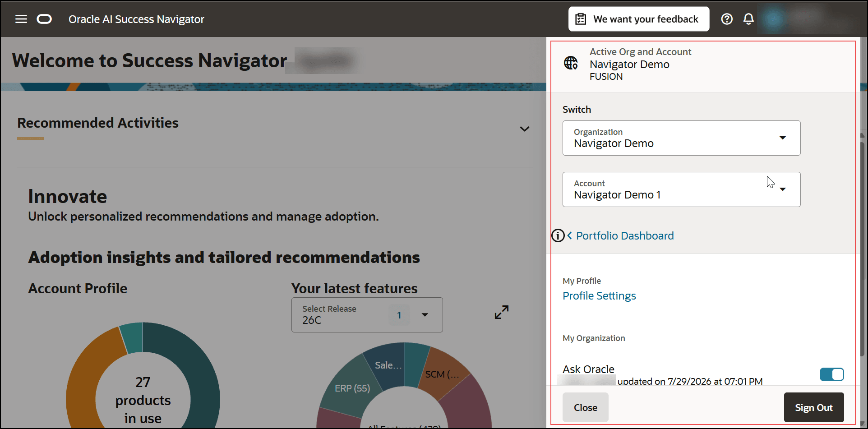Click the Oracle logo icon

point(44,19)
